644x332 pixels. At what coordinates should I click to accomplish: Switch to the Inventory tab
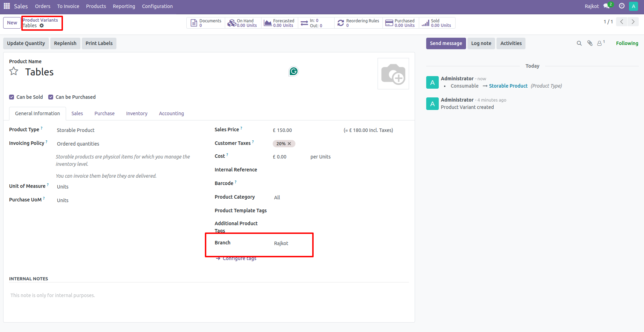pos(136,113)
